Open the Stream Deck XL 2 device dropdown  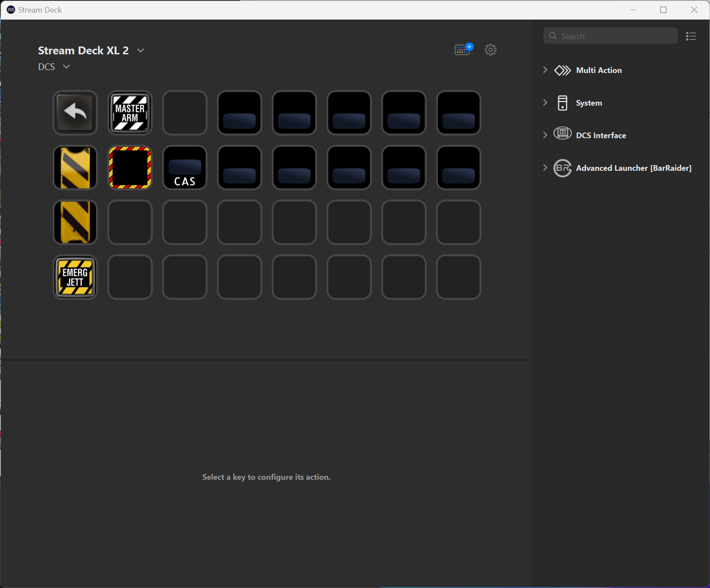(140, 50)
